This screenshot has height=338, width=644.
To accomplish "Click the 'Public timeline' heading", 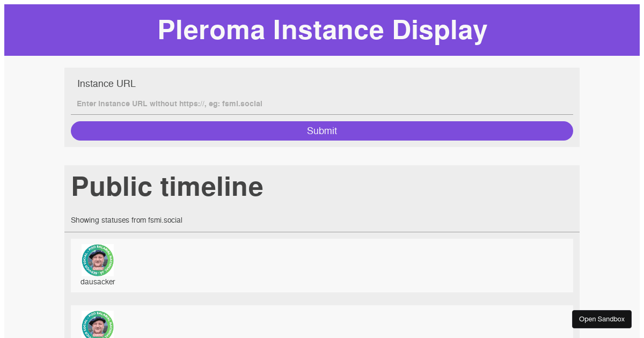I will point(167,187).
